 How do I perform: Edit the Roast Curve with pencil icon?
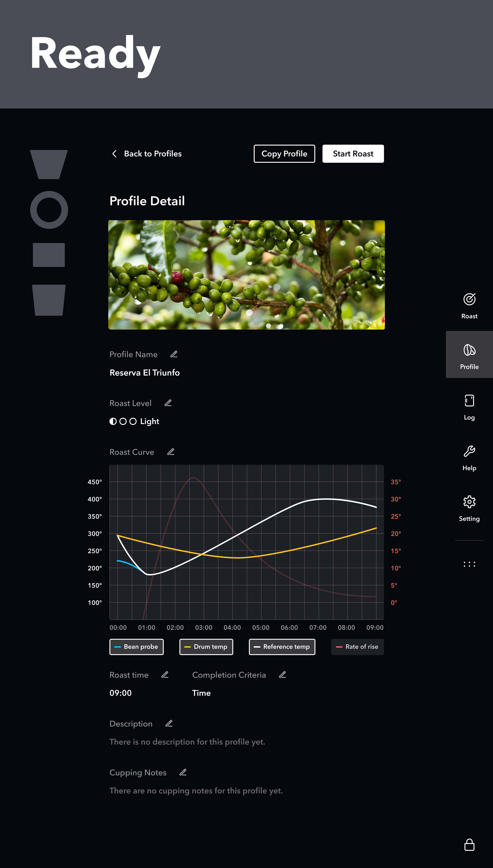point(171,452)
